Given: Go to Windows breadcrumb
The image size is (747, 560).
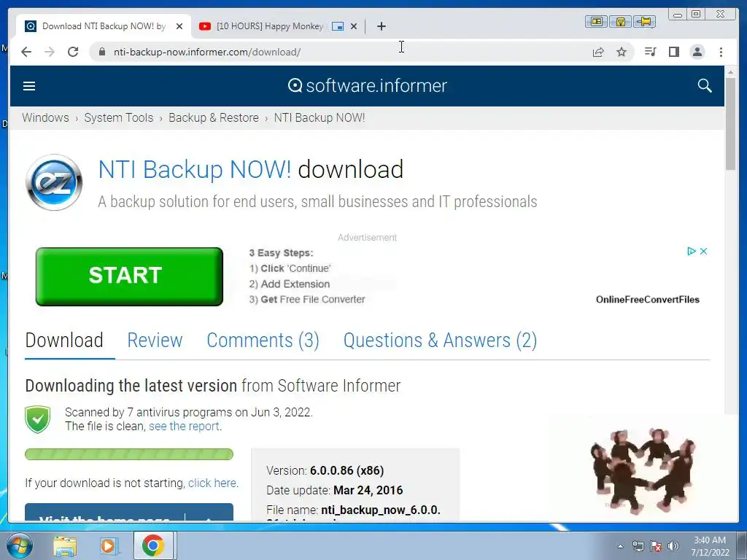Looking at the screenshot, I should coord(45,117).
